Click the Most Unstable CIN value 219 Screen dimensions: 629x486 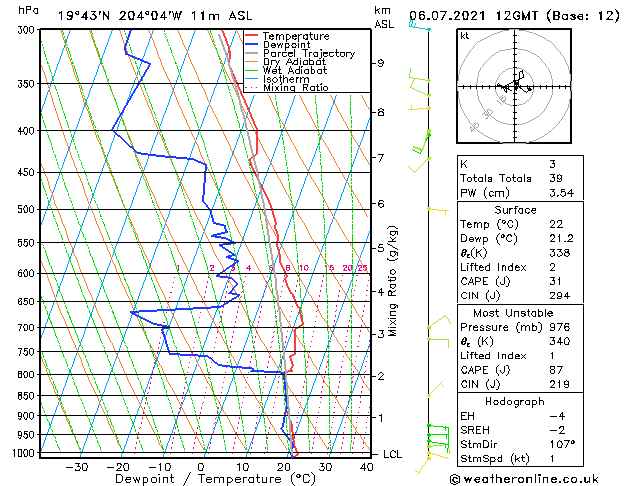(560, 384)
